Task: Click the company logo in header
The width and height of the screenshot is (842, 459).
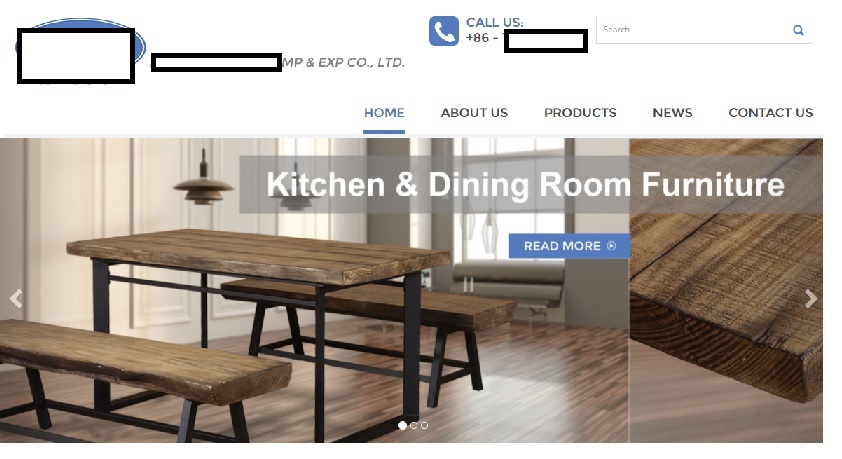Action: coord(81,51)
